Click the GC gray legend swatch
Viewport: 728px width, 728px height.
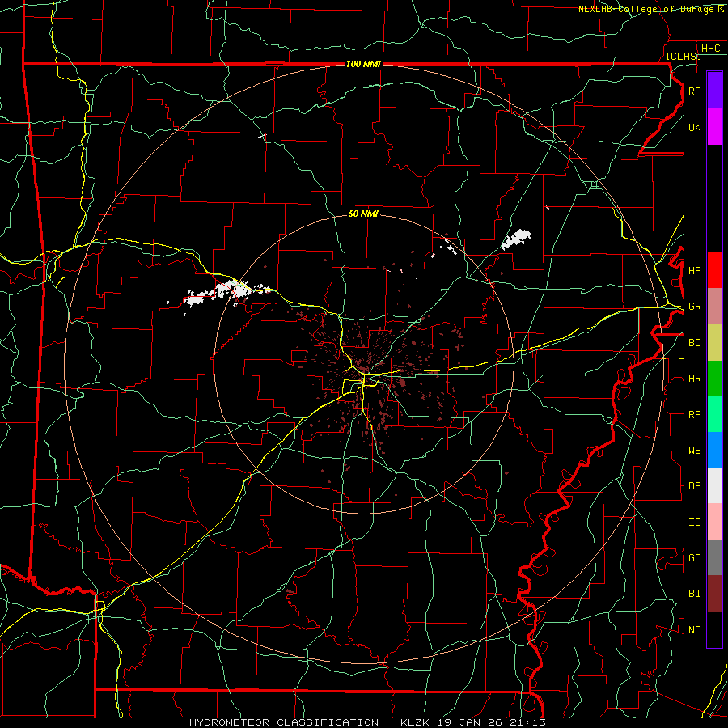(x=714, y=557)
